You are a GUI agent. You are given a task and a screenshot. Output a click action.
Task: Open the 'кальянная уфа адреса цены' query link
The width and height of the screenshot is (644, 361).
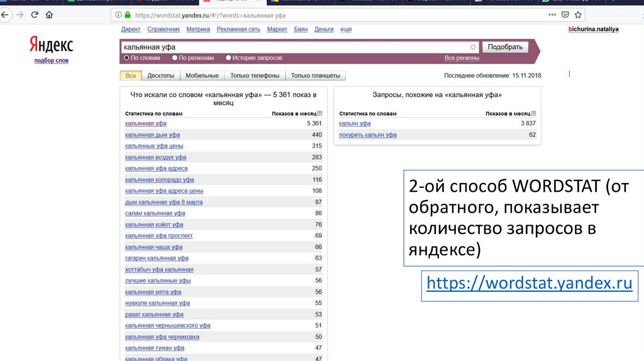pyautogui.click(x=164, y=191)
